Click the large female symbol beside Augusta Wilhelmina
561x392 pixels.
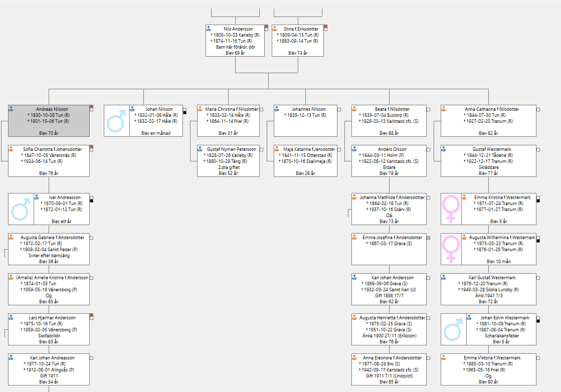click(x=451, y=249)
